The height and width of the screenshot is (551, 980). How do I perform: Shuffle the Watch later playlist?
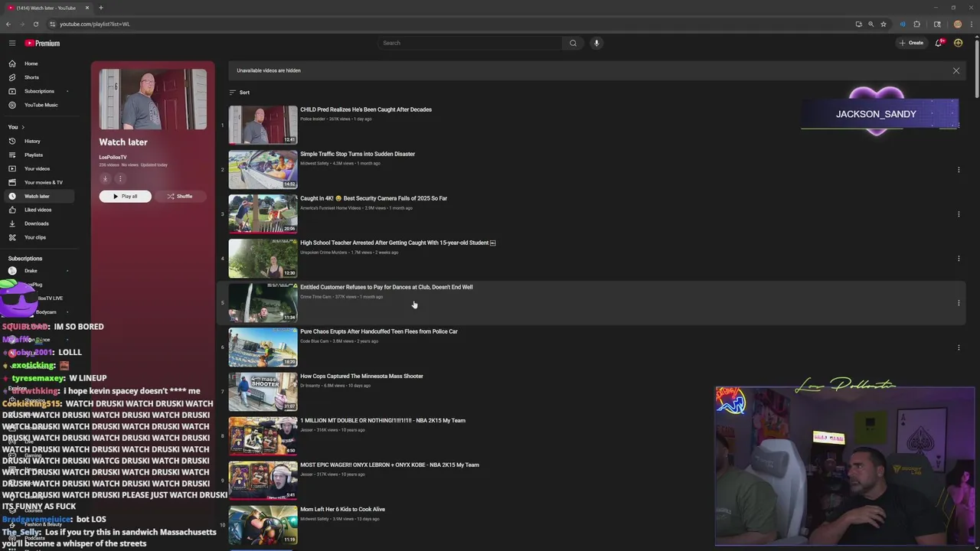180,196
